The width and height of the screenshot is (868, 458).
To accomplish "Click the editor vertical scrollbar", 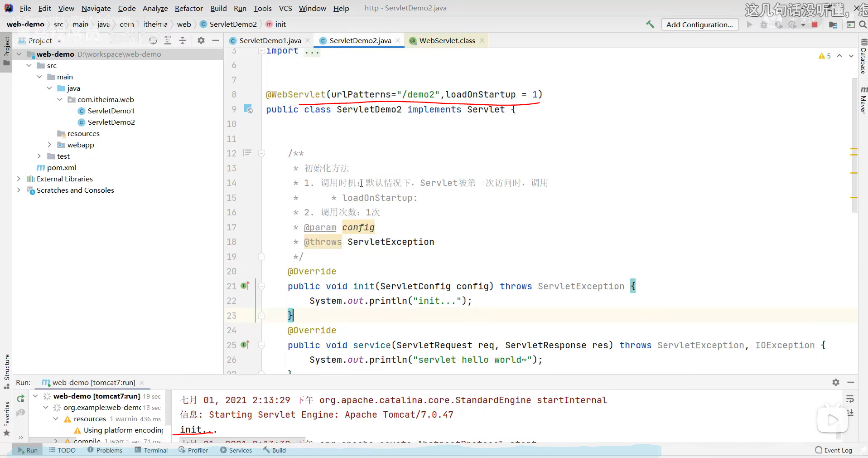I will tap(854, 145).
